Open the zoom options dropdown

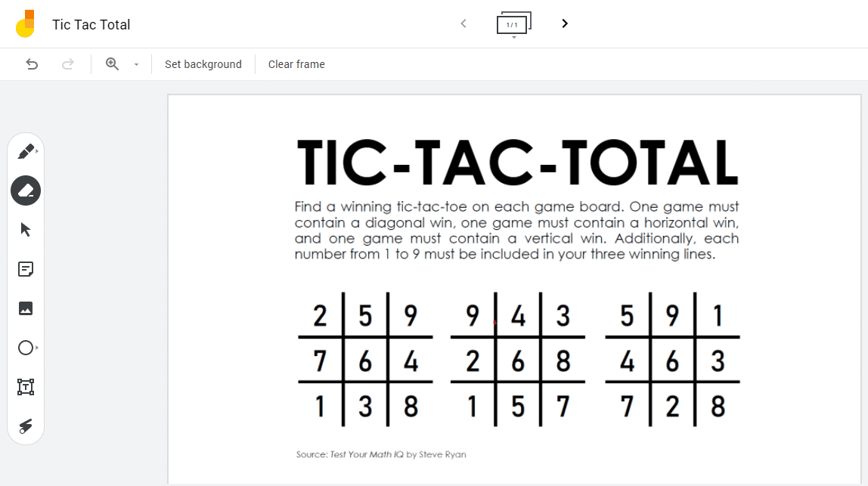click(136, 64)
